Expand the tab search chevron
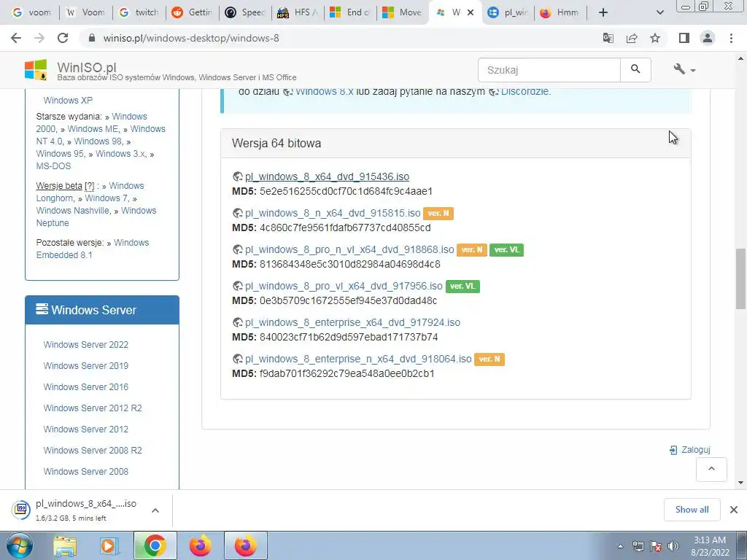The image size is (747, 560). pos(659,12)
